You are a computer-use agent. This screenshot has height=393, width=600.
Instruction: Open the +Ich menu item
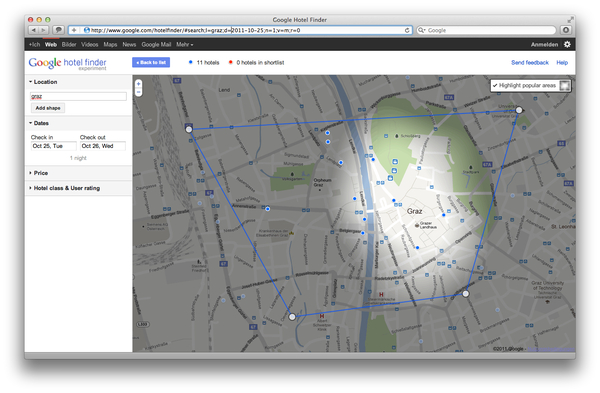click(x=34, y=44)
